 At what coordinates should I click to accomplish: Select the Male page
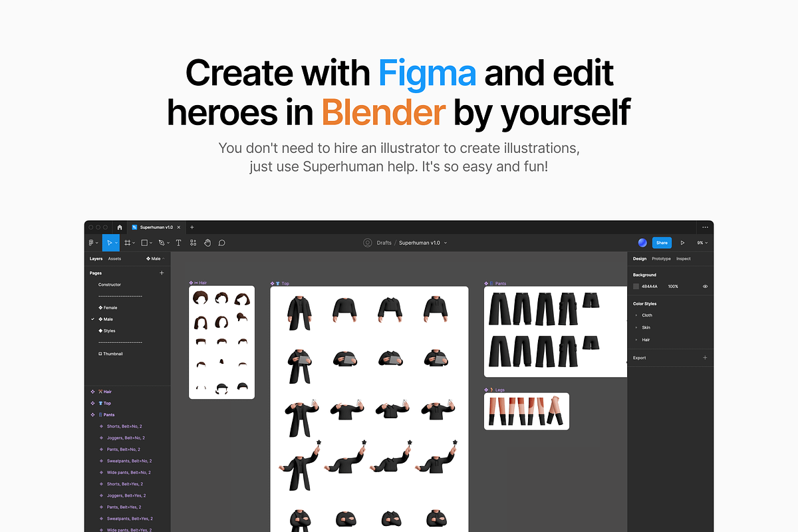point(106,319)
